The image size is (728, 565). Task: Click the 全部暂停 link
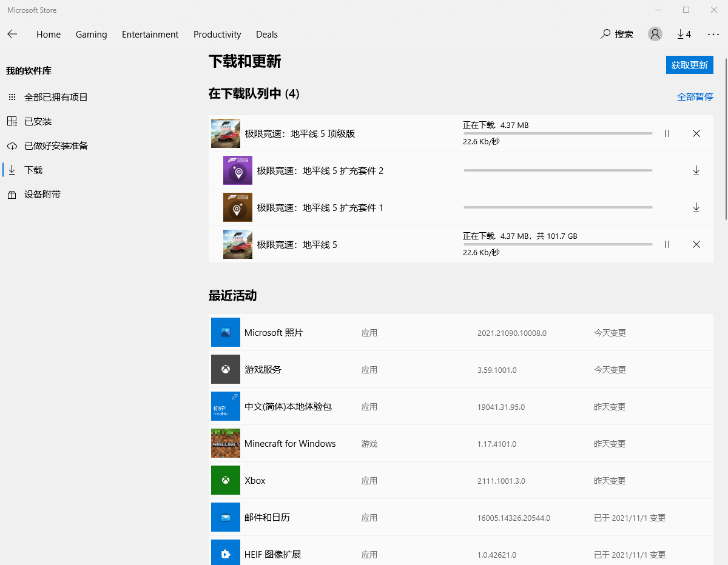click(695, 96)
